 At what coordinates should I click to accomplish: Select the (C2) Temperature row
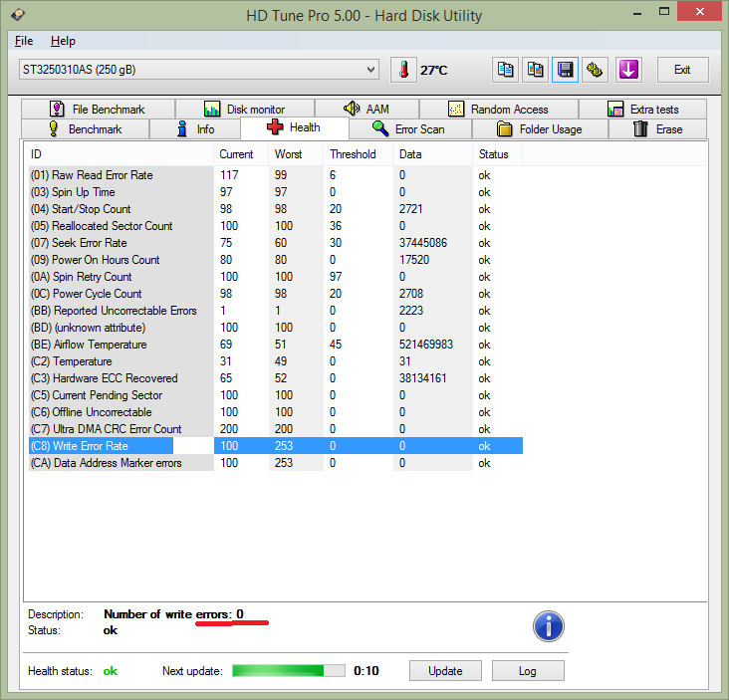click(x=275, y=361)
